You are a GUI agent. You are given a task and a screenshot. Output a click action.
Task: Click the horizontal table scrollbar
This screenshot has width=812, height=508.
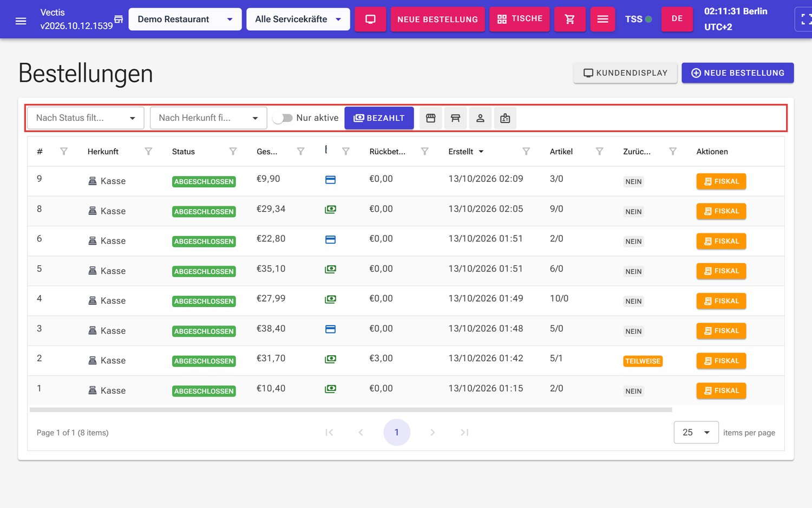(351, 410)
